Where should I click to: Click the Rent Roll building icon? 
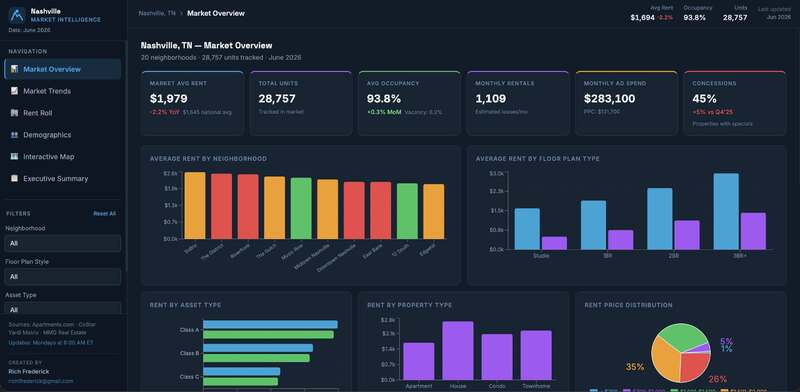coord(14,113)
